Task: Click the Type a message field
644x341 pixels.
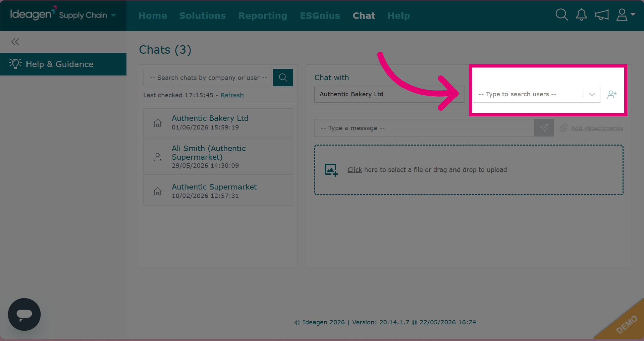Action: click(x=424, y=128)
